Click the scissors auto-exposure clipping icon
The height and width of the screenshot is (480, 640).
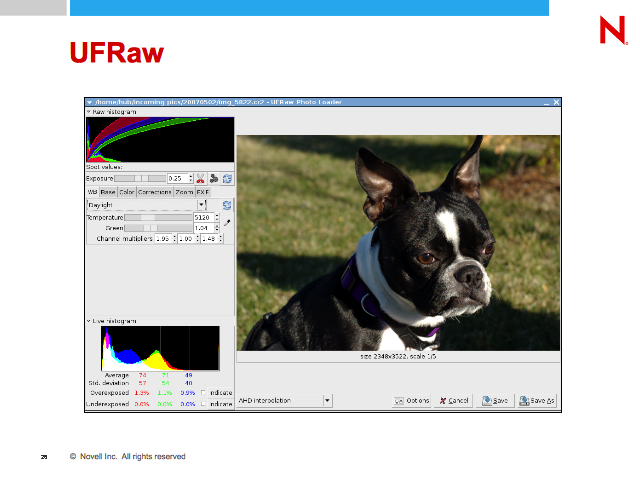point(200,178)
